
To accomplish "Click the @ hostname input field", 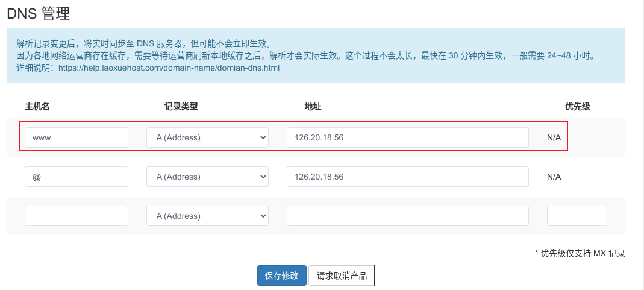I will [76, 177].
